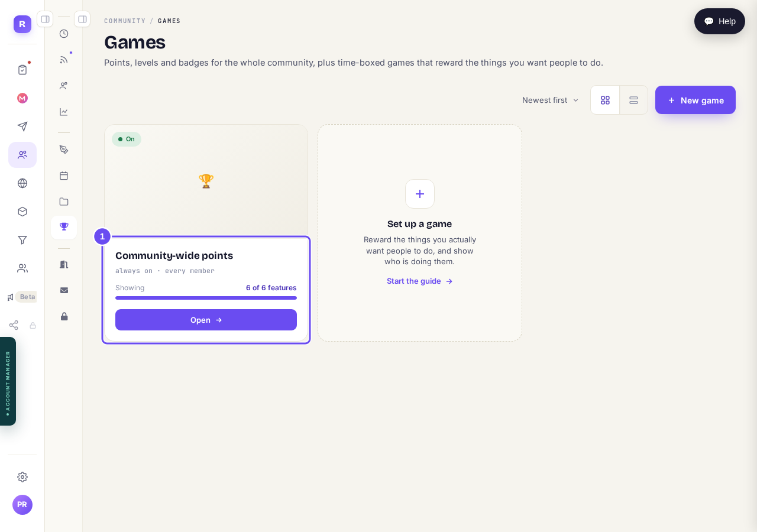This screenshot has height=532, width=757.
Task: Go to Community breadcrumb
Action: tap(125, 21)
